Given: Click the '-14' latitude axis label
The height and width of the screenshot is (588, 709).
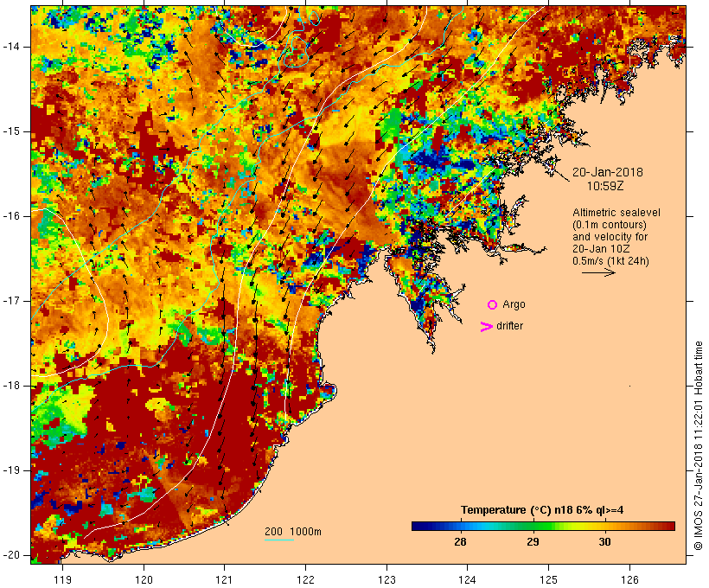Looking at the screenshot, I should pos(11,47).
